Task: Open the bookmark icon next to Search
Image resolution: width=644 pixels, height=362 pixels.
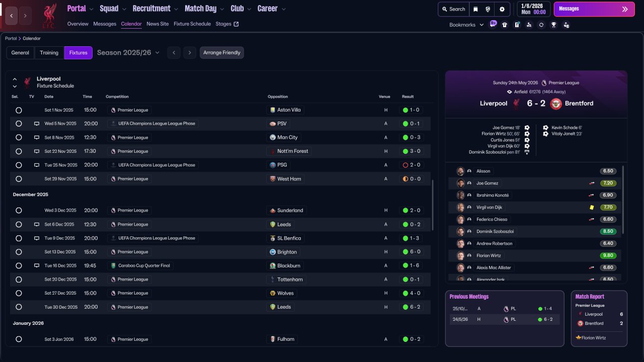Action: tap(475, 9)
